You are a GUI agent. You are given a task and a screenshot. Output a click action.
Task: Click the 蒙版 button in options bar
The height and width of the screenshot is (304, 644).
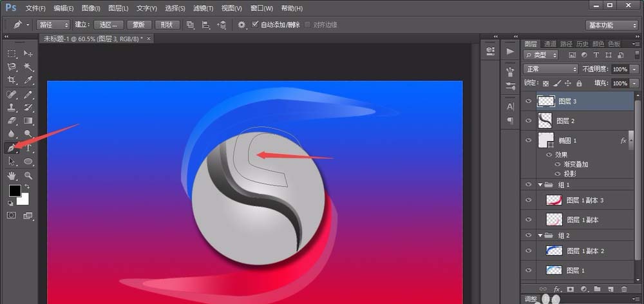click(x=139, y=25)
